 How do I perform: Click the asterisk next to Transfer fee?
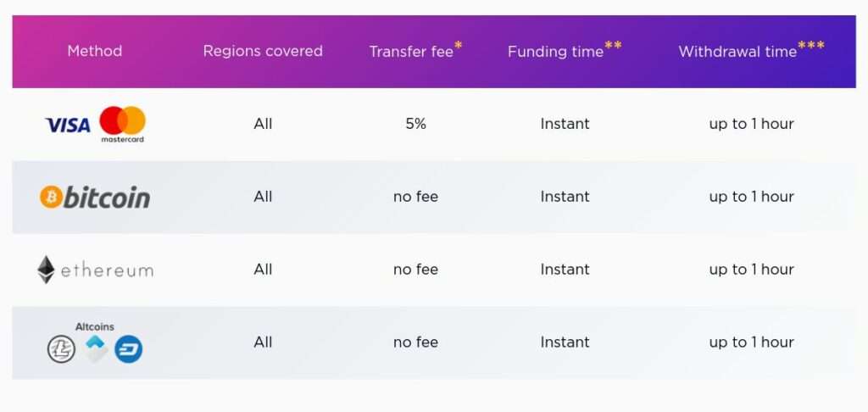(x=459, y=46)
